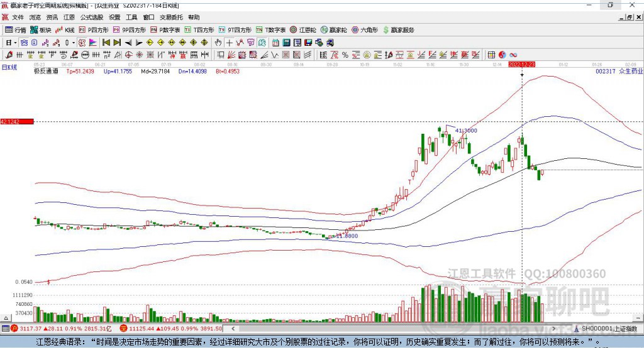Open the T四方形 tool

[199, 30]
